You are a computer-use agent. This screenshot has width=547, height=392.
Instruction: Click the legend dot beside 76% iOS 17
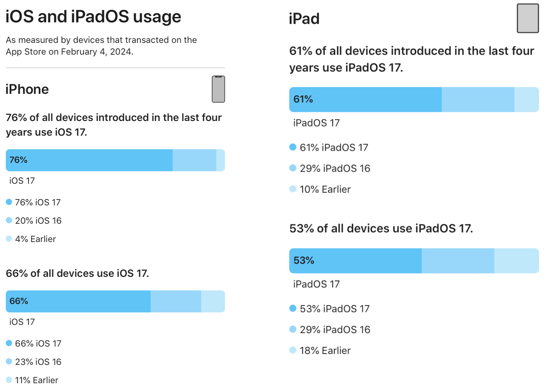coord(9,202)
